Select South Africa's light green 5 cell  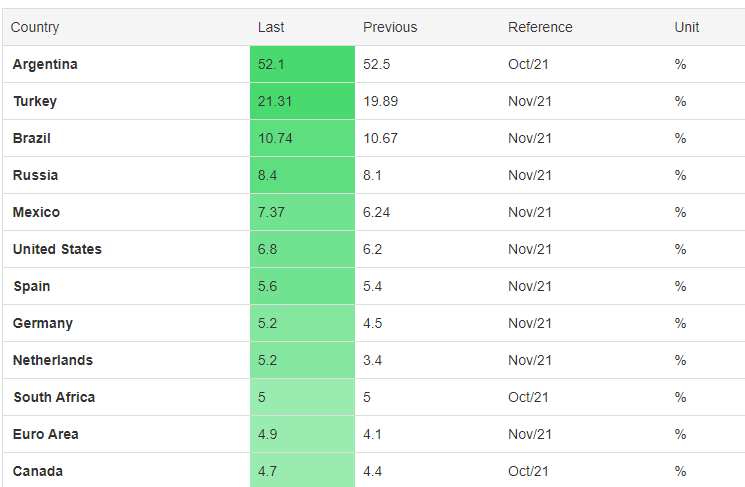tap(302, 397)
